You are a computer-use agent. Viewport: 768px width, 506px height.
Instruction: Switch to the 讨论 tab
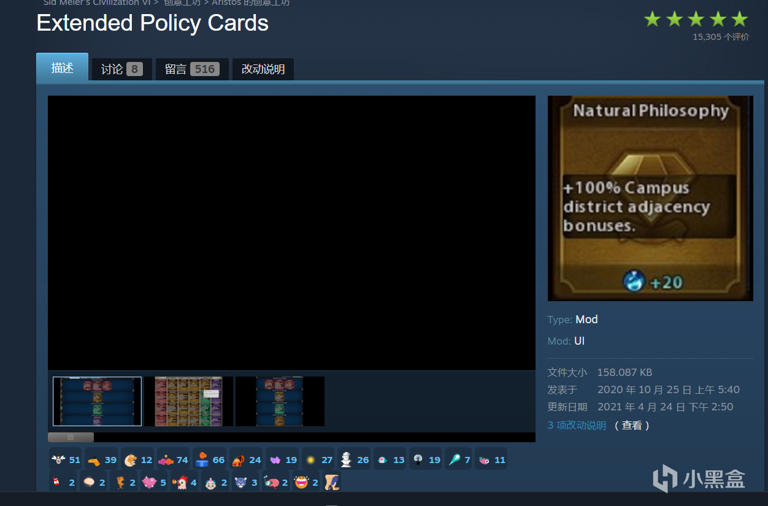tap(121, 69)
